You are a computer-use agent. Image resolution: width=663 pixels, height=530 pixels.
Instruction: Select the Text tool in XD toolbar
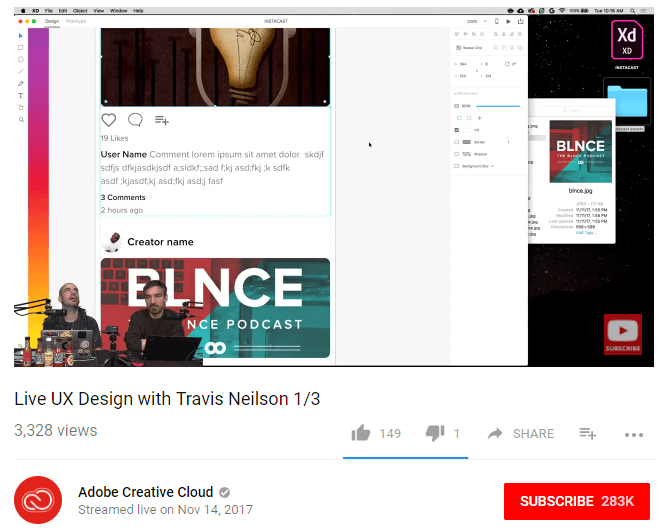(21, 95)
